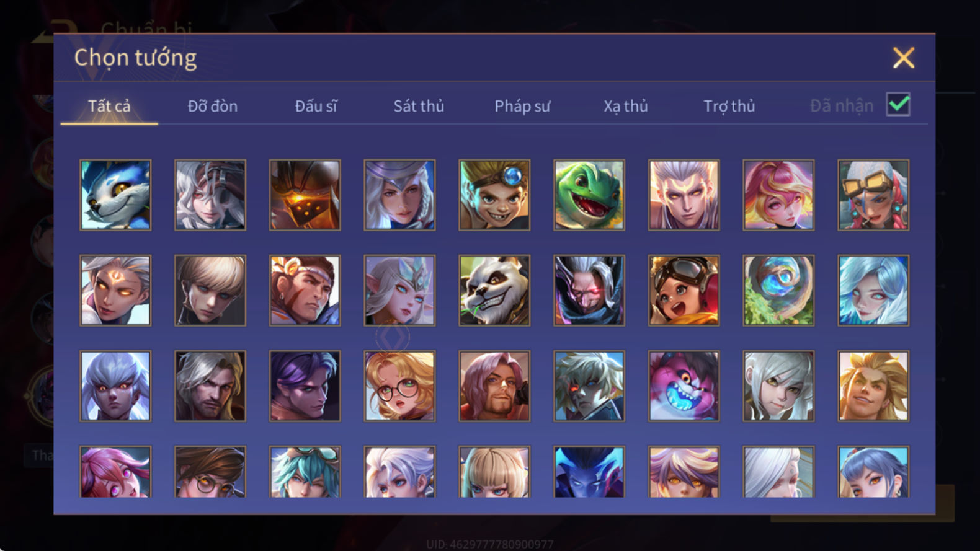Toggle the Đã nhận checkbox
The image size is (980, 551).
tap(898, 105)
